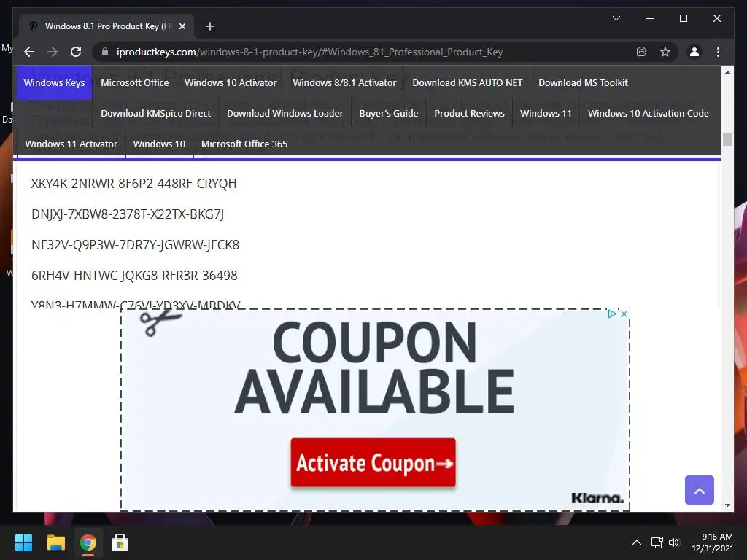Open File Explorer from taskbar
This screenshot has height=560, width=747.
click(x=55, y=542)
